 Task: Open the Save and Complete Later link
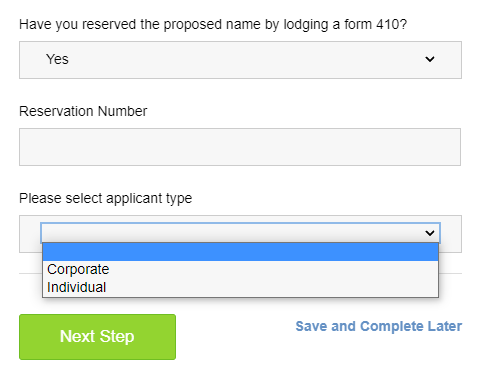pyautogui.click(x=379, y=326)
